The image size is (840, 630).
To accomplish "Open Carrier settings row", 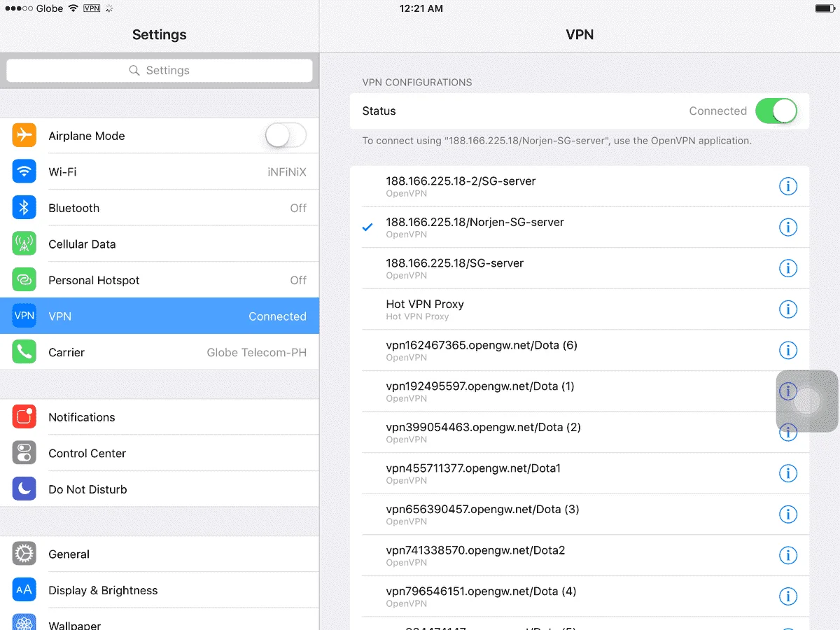I will tap(160, 352).
